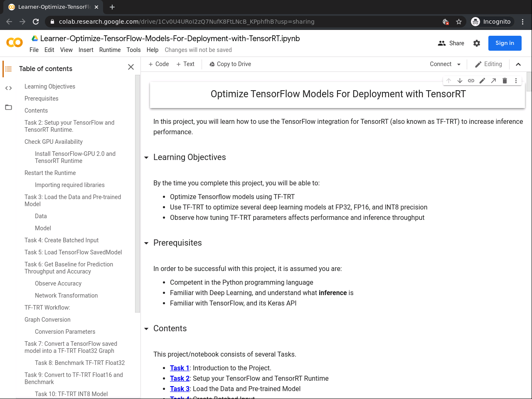This screenshot has width=532, height=399.
Task: Go to Graph Conversion section
Action: pos(47,320)
